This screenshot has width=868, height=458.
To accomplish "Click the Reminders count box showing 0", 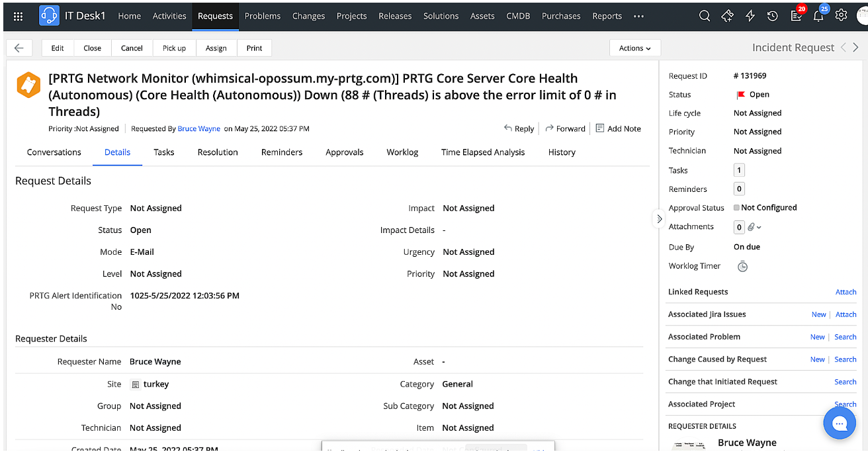I will (x=739, y=189).
